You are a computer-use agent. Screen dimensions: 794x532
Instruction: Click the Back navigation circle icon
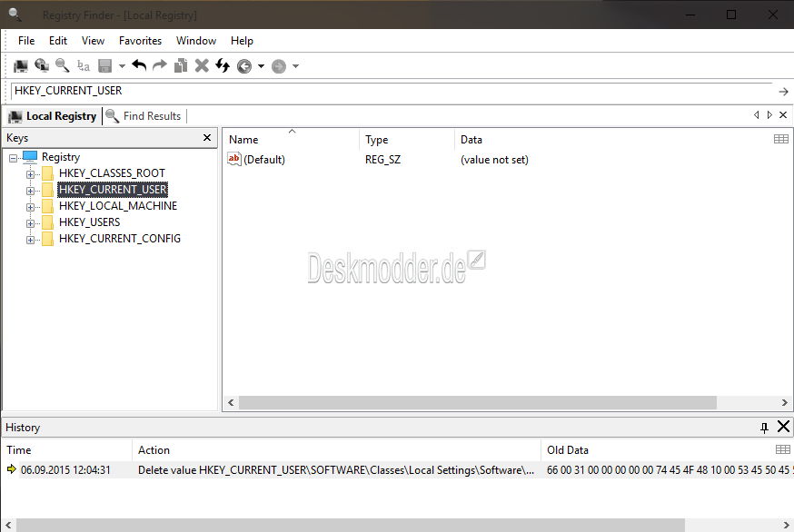tap(244, 66)
